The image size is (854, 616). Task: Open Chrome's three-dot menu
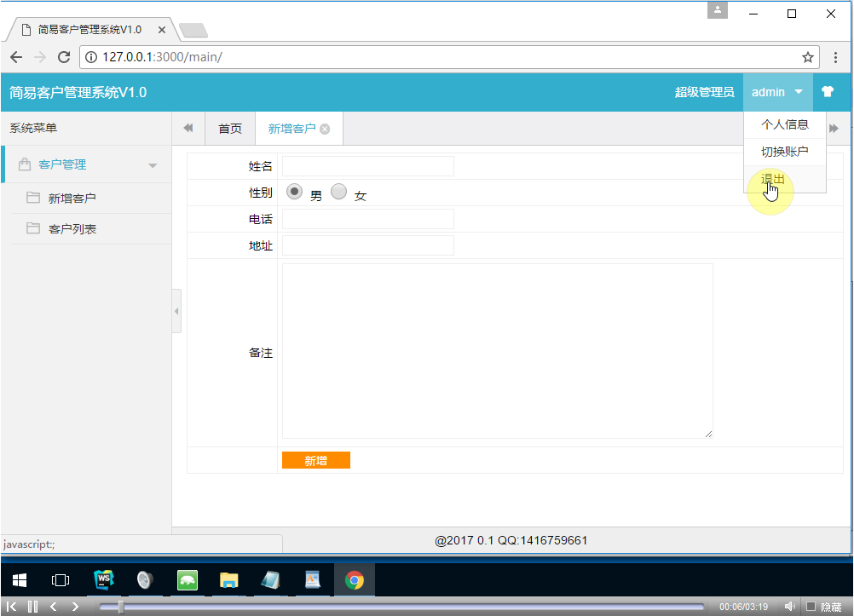836,57
